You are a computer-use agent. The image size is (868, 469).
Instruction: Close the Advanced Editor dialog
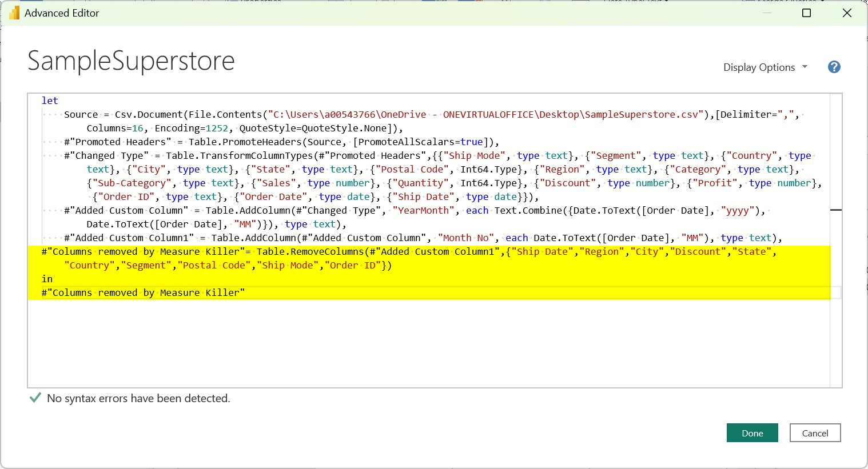[x=847, y=13]
